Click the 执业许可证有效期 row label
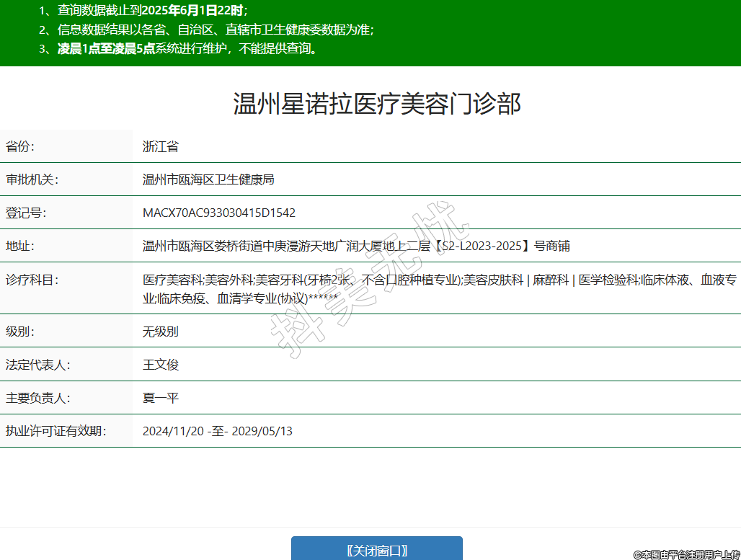Image resolution: width=741 pixels, height=560 pixels. point(56,431)
